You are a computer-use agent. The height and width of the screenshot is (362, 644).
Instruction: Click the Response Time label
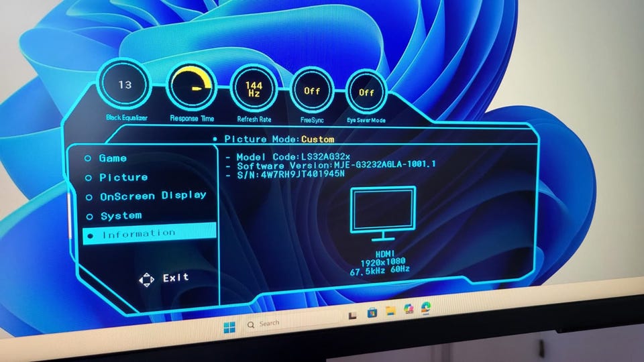tap(192, 118)
